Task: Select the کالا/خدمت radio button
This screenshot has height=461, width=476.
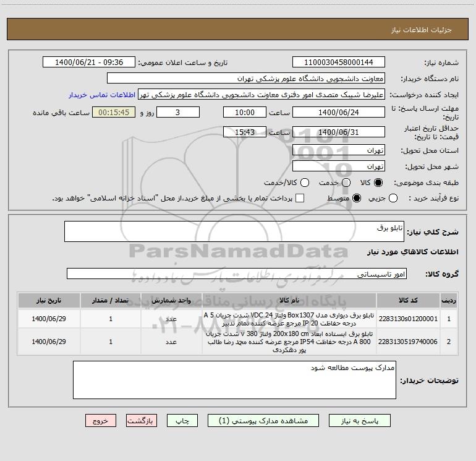Action: click(305, 183)
